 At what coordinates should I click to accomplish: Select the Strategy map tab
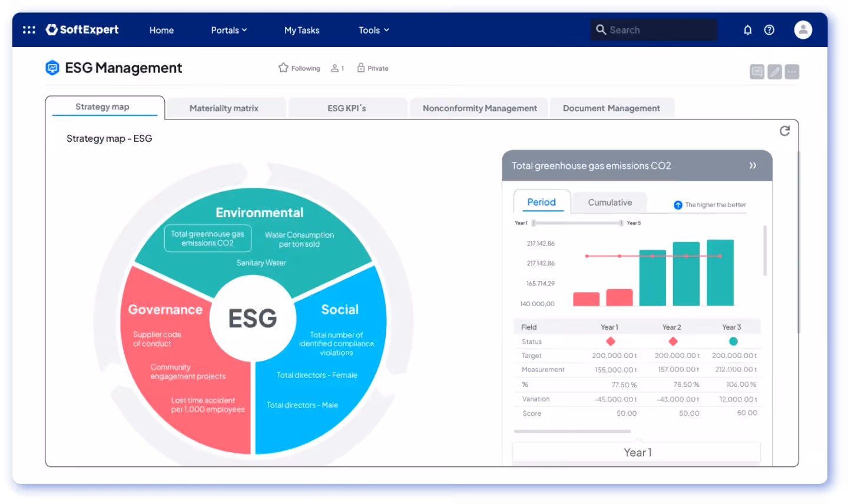pos(105,107)
